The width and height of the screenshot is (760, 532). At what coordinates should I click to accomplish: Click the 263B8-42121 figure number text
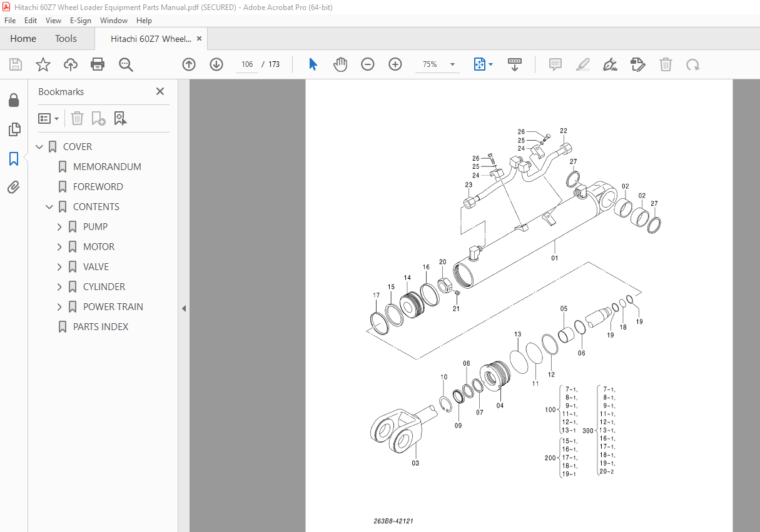tap(393, 521)
